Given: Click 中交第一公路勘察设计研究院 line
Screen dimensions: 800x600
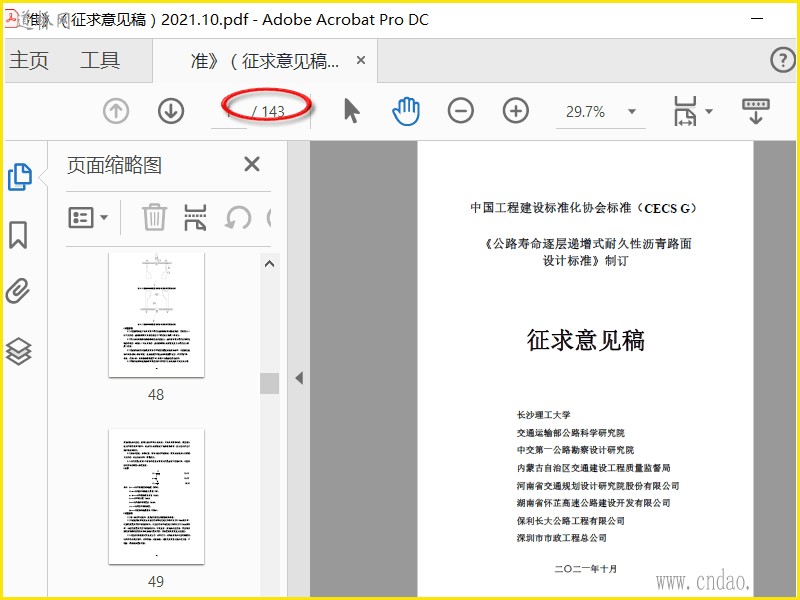Looking at the screenshot, I should [575, 450].
